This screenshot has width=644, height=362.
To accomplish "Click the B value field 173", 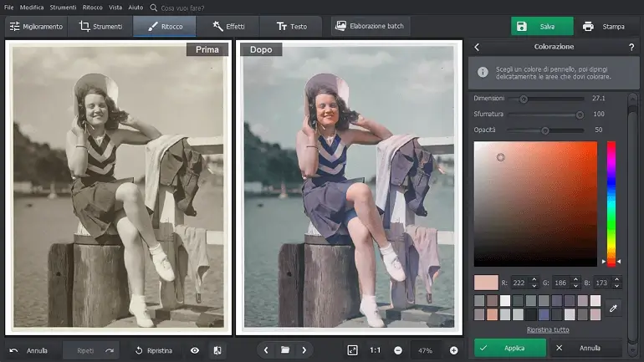I will (x=601, y=283).
